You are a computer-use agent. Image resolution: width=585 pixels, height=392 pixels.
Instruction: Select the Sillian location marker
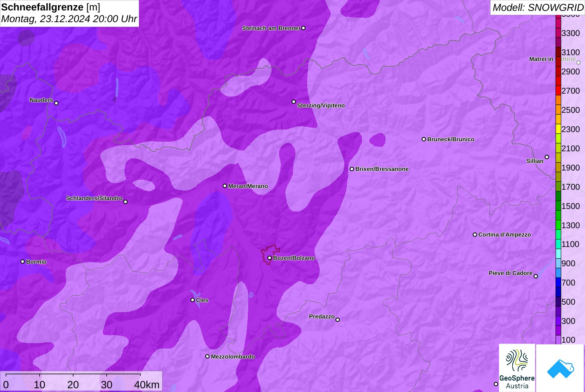(547, 157)
